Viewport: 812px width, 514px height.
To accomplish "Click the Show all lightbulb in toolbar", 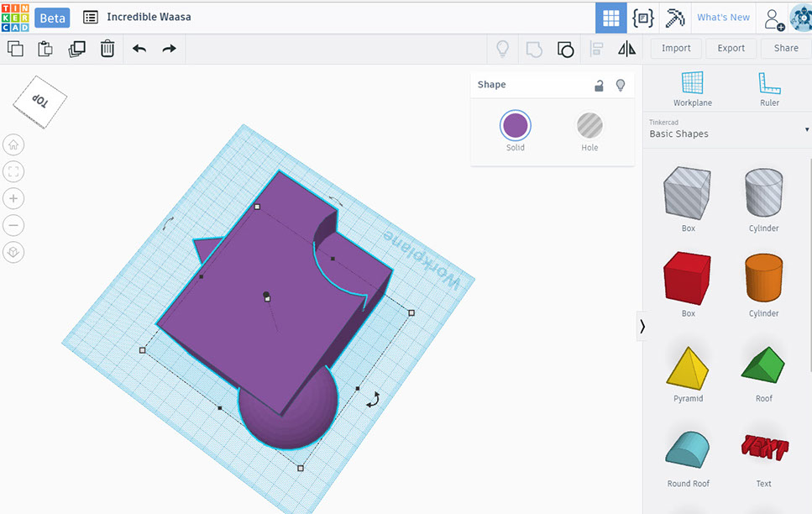I will (x=503, y=49).
